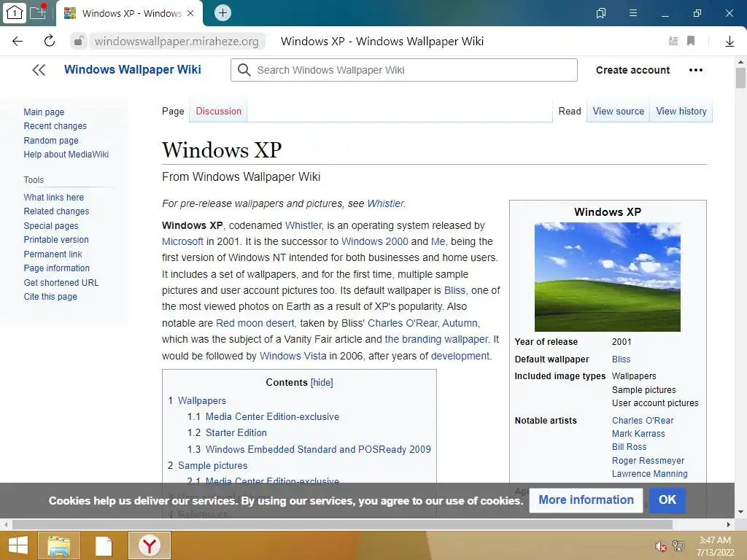Screen dimensions: 747x560
Task: Open Roger Ressmeyer artist link
Action: click(648, 461)
